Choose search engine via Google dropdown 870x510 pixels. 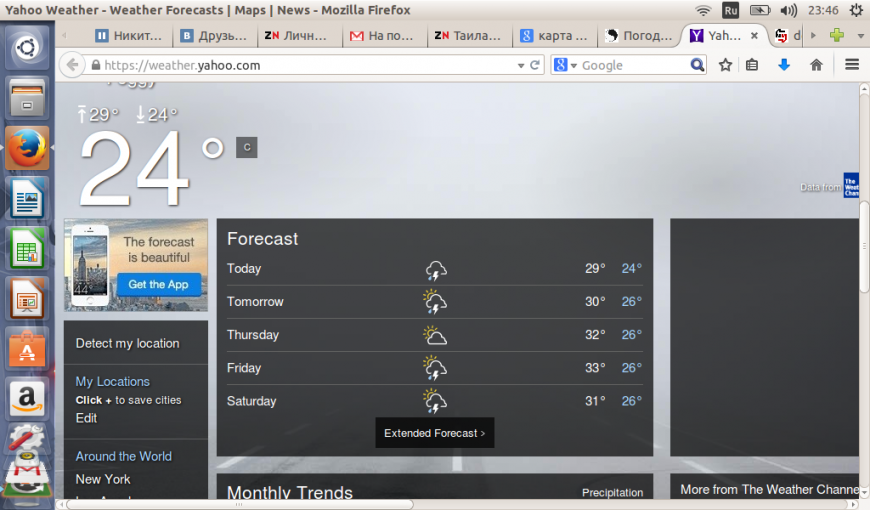pyautogui.click(x=565, y=65)
